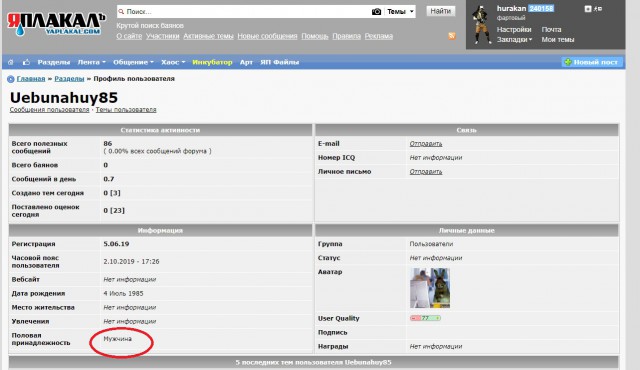
Task: Click the User Quality rating bar
Action: click(x=425, y=318)
